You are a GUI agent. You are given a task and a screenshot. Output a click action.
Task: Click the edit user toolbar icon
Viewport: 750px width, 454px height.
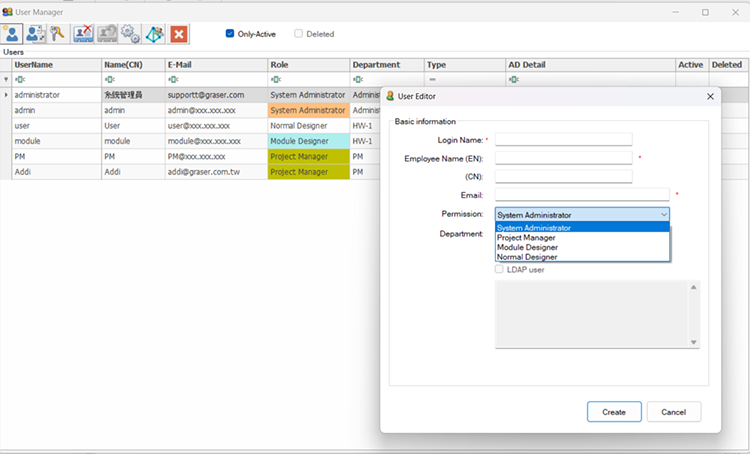[35, 34]
